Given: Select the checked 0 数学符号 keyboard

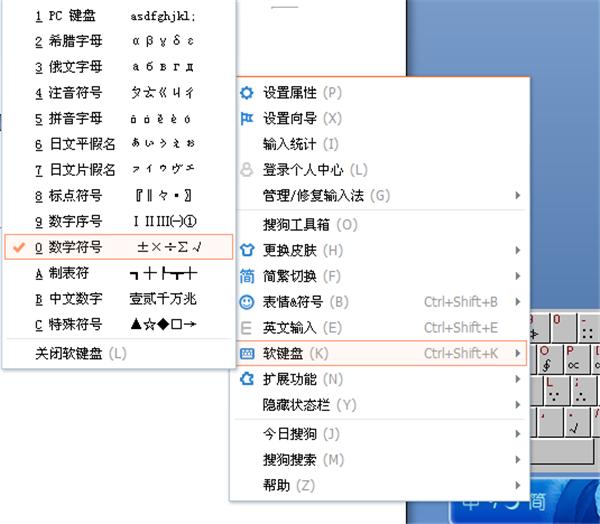Looking at the screenshot, I should [x=119, y=247].
